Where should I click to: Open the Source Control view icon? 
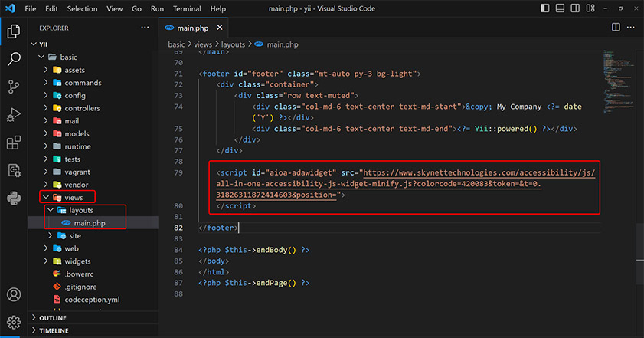click(14, 87)
